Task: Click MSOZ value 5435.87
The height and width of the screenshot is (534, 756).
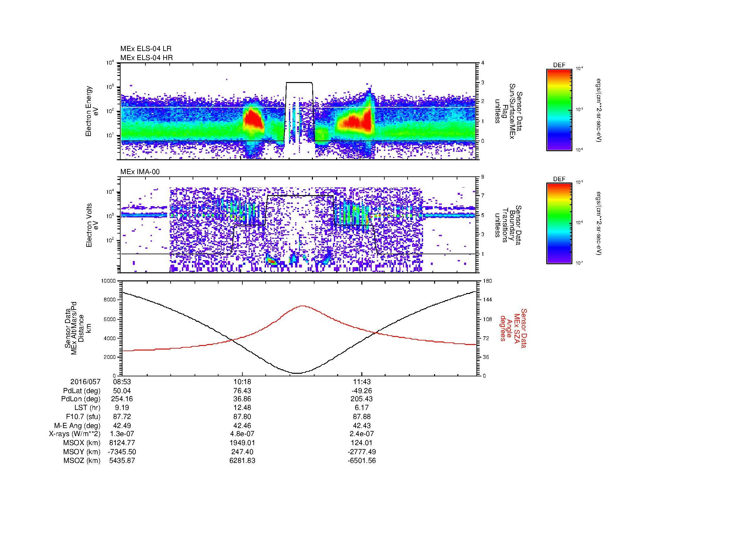Action: tap(122, 461)
